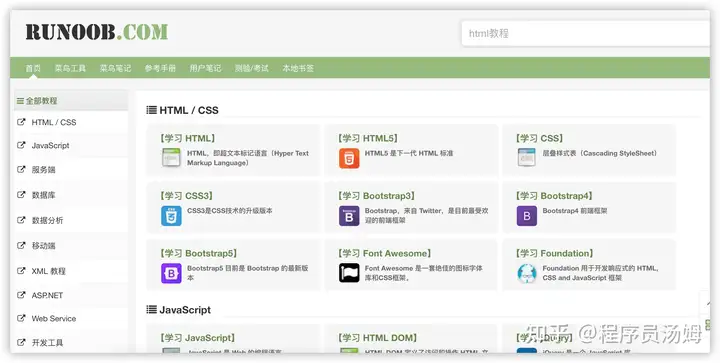Click external-link icon beside 开发工具
The image size is (720, 363).
point(21,342)
